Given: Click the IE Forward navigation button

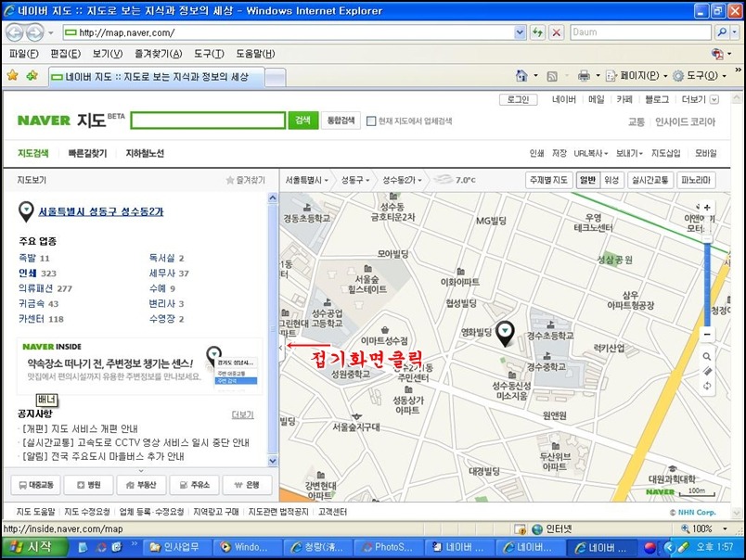Looking at the screenshot, I should pos(34,32).
